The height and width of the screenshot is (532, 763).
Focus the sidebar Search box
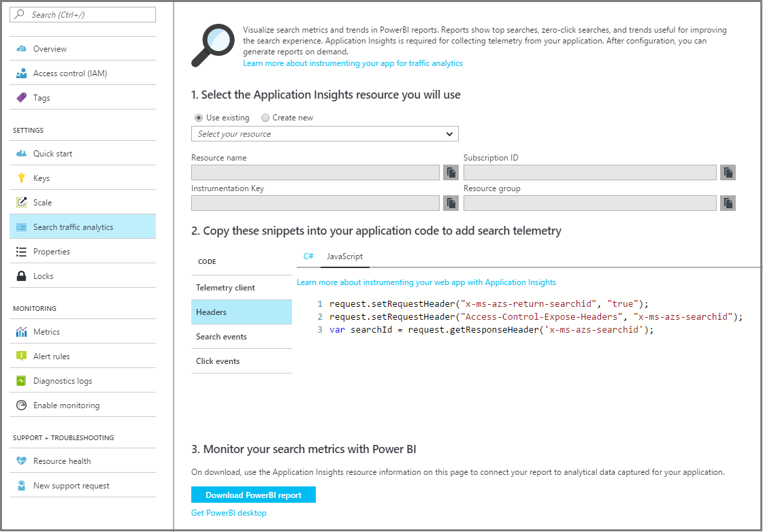coord(83,14)
